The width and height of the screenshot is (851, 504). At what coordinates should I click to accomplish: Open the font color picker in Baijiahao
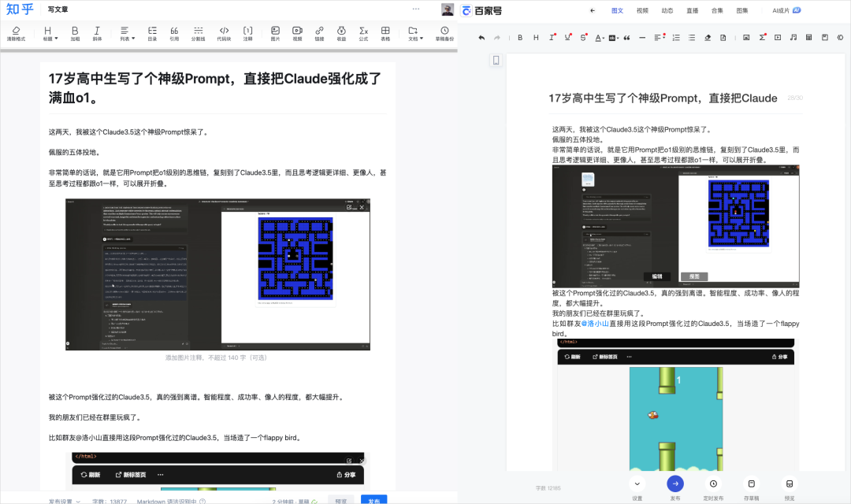[x=599, y=38]
